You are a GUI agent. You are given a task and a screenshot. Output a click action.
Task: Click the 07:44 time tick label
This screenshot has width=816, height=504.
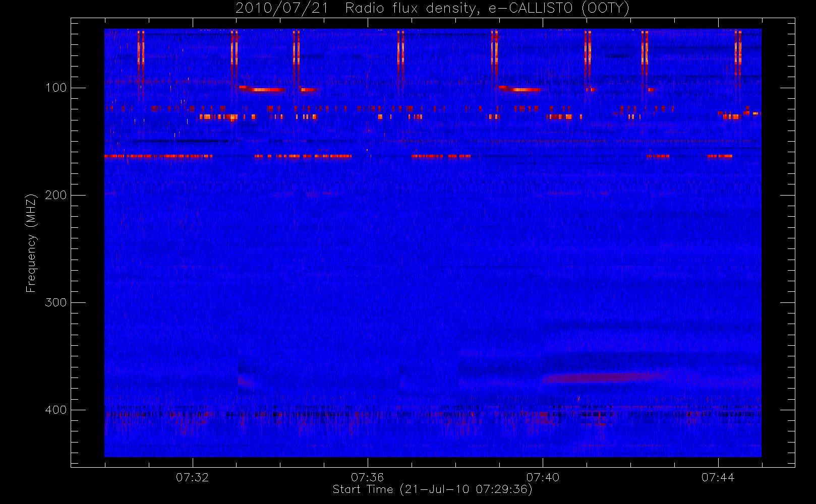pos(718,477)
